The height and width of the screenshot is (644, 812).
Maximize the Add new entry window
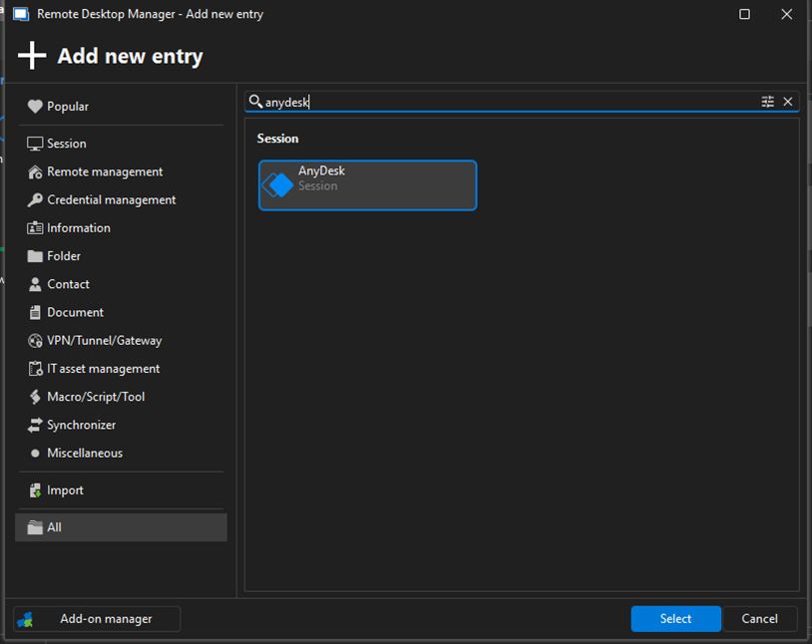tap(744, 14)
